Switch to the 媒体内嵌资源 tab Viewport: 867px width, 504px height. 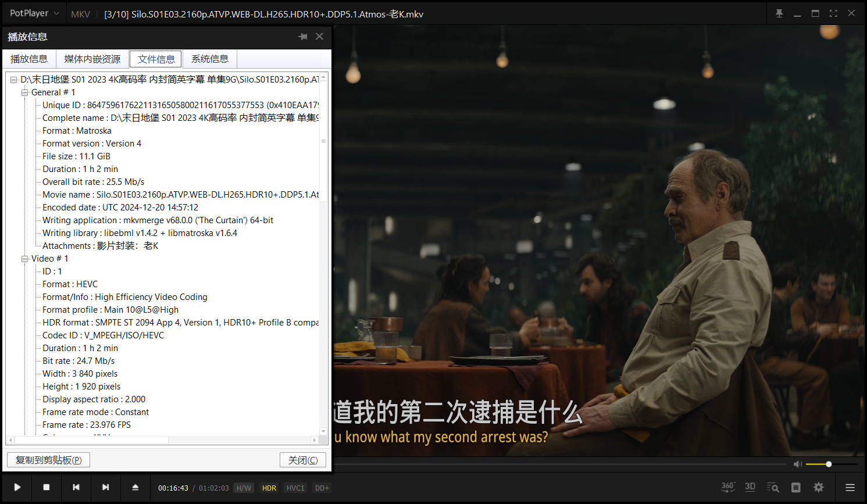92,59
